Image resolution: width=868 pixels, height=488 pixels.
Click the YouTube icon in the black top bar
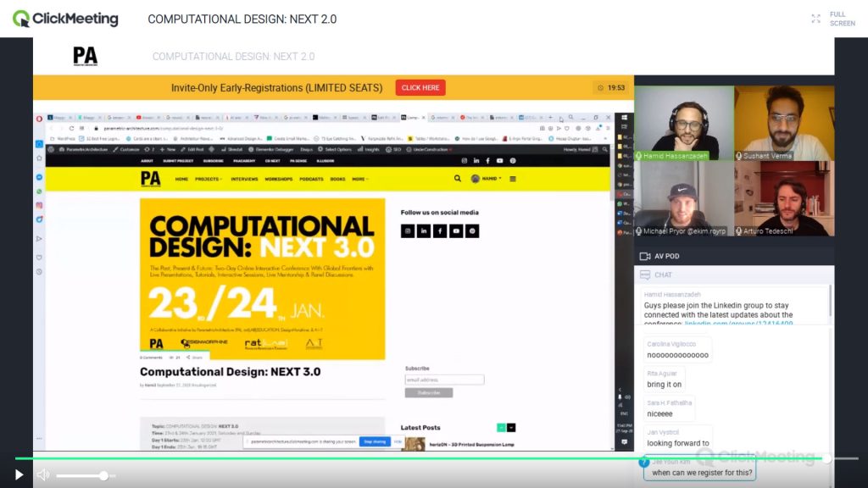click(x=500, y=161)
